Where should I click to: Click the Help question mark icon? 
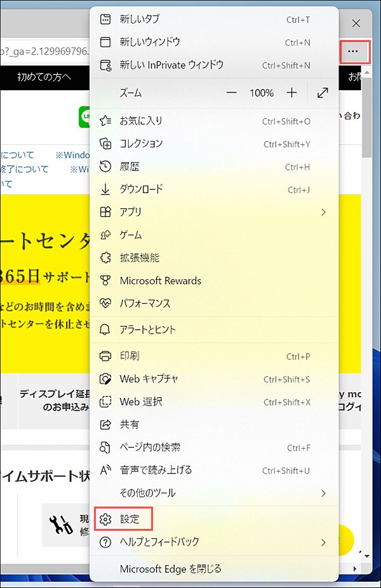point(105,542)
